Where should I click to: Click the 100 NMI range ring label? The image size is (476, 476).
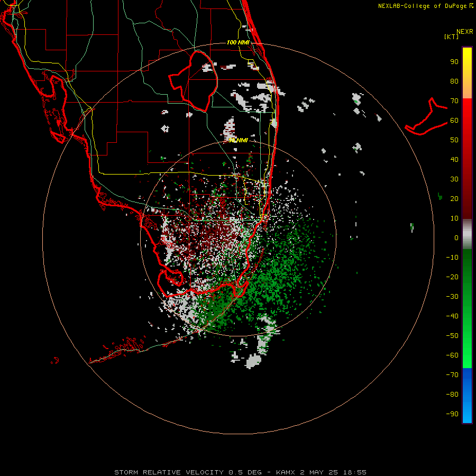(238, 42)
